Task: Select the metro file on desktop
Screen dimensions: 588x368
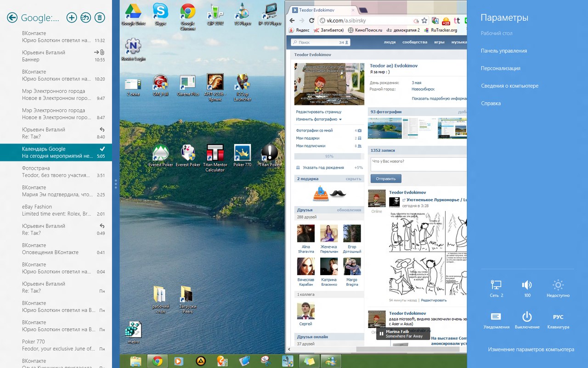Action: pos(133,332)
